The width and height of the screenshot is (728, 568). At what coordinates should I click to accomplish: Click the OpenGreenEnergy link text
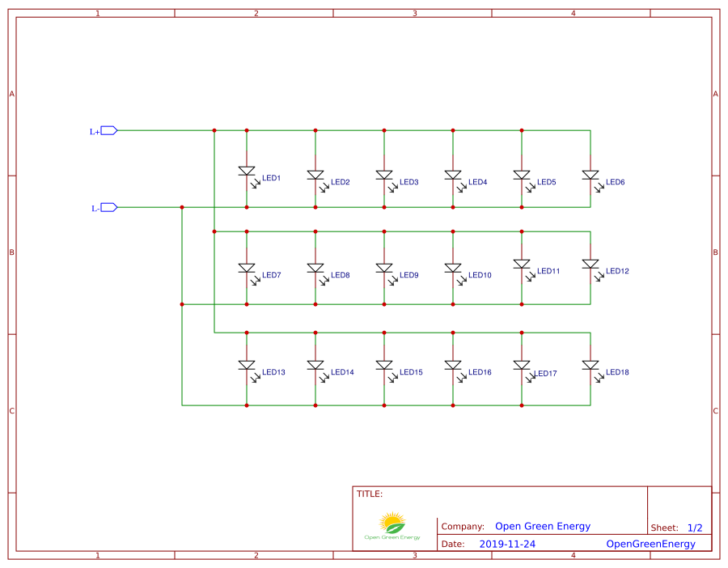[x=650, y=543]
